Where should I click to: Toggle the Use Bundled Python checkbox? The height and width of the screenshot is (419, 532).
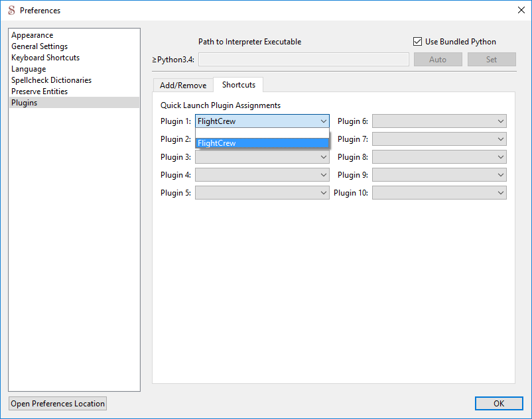coord(417,42)
